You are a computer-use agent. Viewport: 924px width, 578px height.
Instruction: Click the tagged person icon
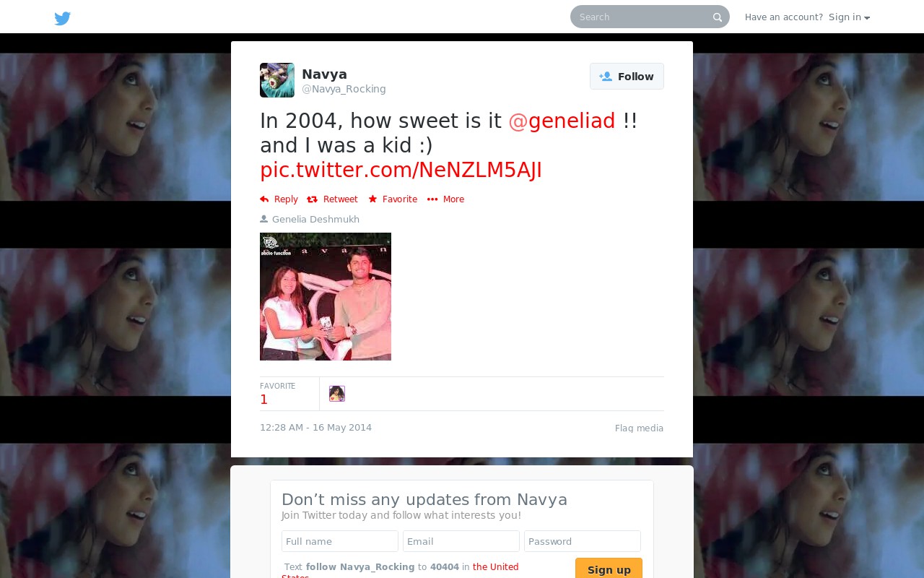click(263, 219)
